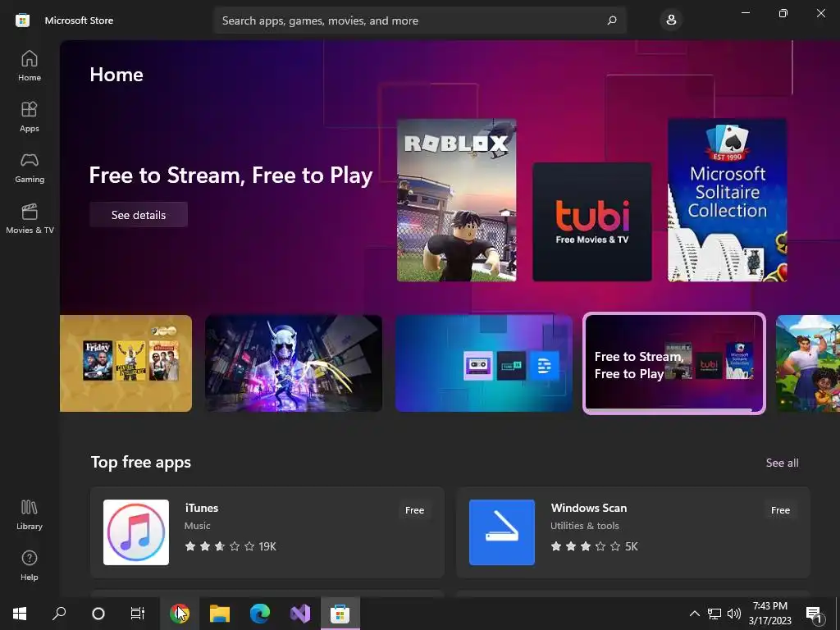Open taskbar search
The width and height of the screenshot is (840, 630).
(x=59, y=614)
